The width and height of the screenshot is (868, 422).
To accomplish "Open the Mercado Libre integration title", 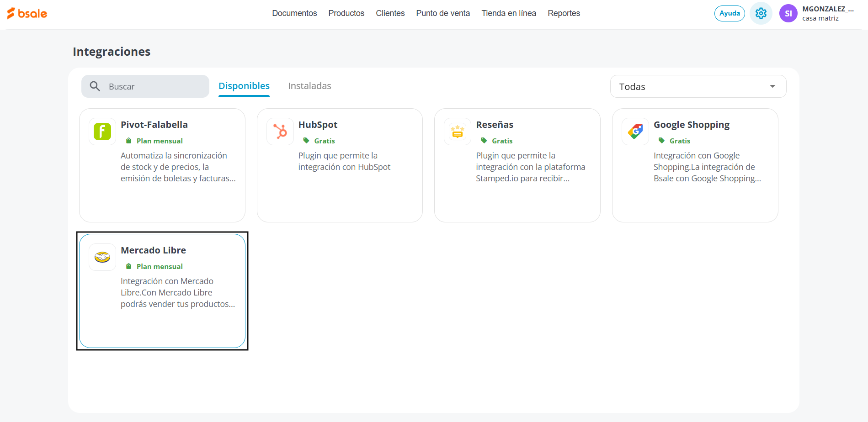I will click(x=153, y=250).
